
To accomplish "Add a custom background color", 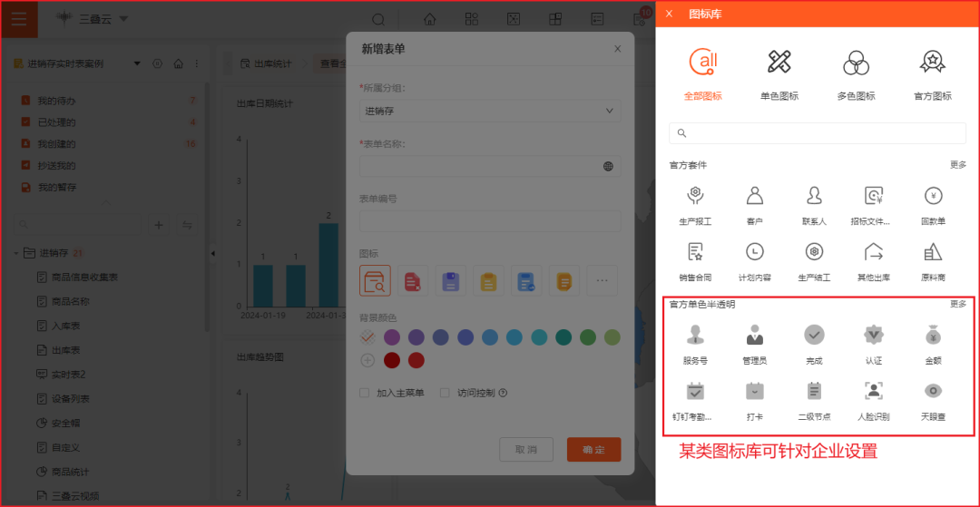I will pyautogui.click(x=367, y=360).
